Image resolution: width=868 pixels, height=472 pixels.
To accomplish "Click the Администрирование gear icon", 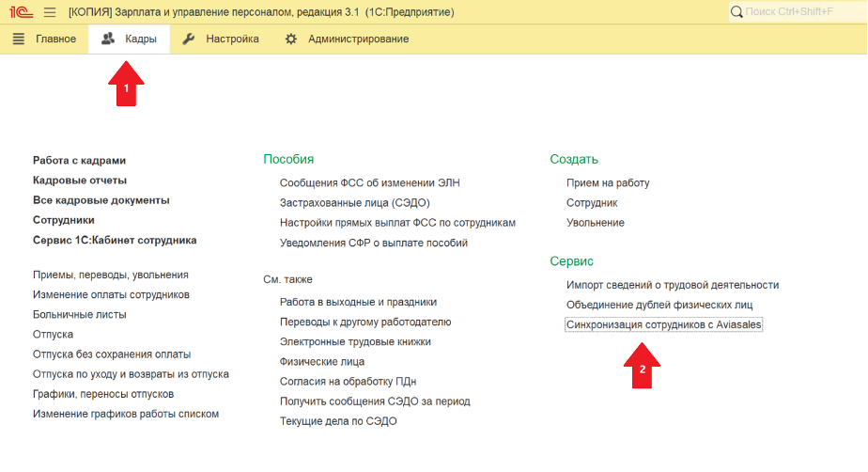I will pos(291,39).
